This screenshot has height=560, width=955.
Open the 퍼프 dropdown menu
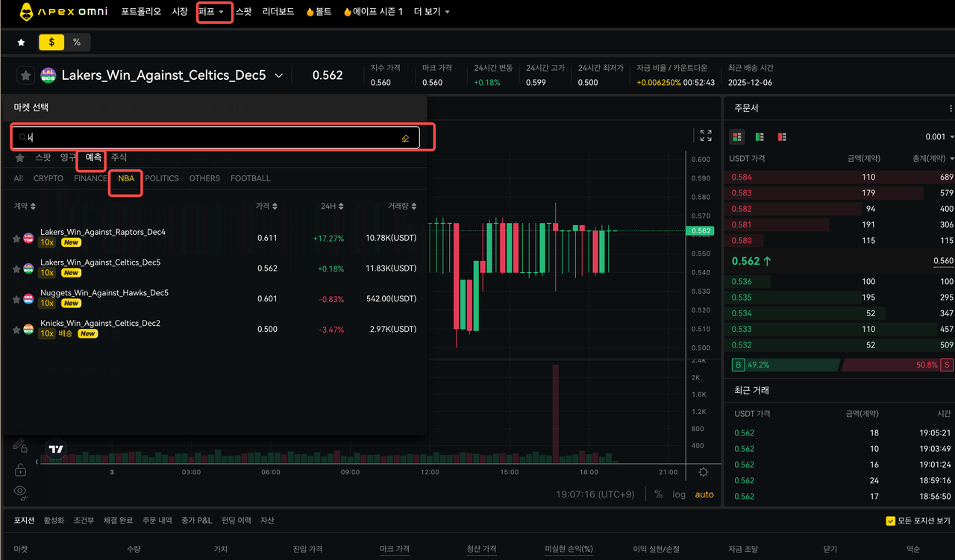click(x=214, y=12)
